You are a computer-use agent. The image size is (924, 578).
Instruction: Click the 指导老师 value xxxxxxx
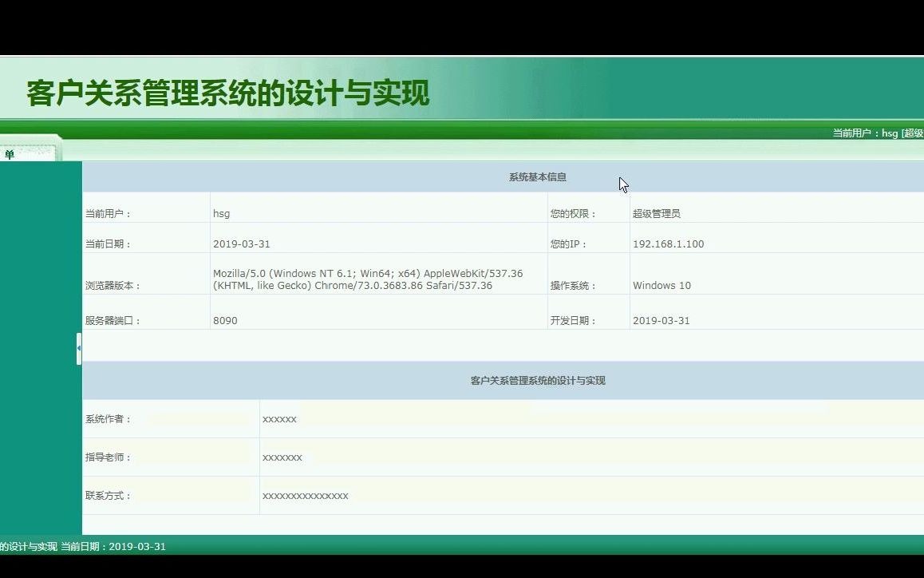(x=282, y=457)
